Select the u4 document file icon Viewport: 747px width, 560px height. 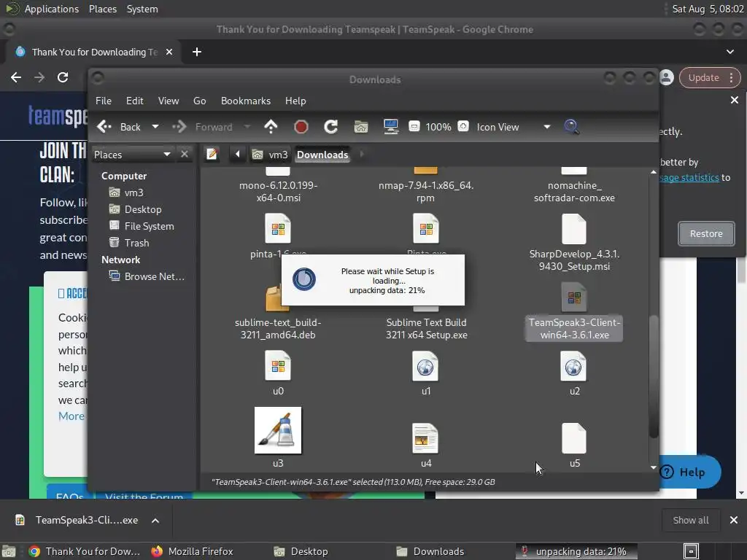(425, 438)
